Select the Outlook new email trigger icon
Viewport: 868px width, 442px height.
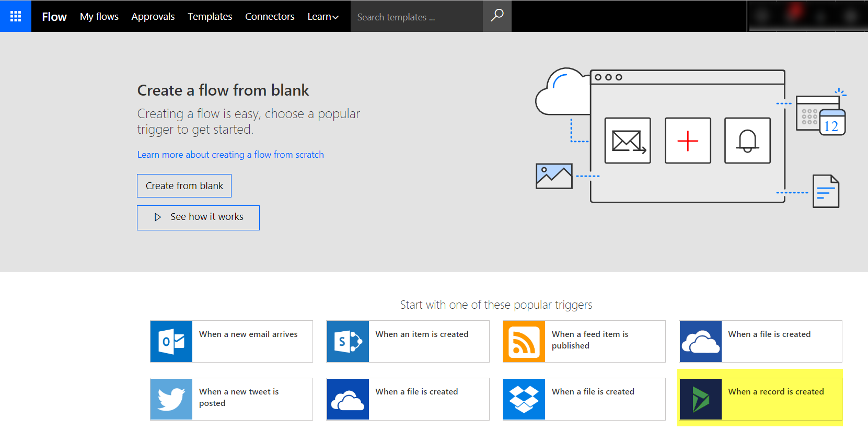click(x=171, y=342)
